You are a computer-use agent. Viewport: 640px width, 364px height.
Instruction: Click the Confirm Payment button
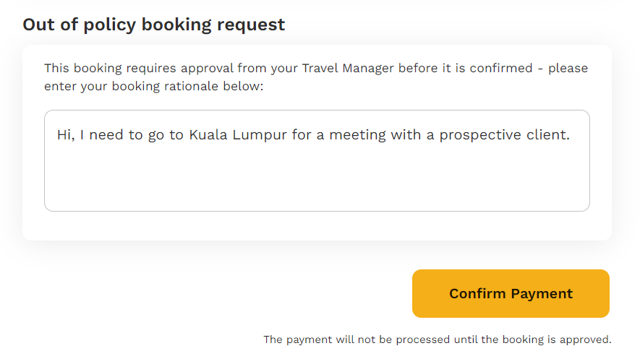(511, 293)
